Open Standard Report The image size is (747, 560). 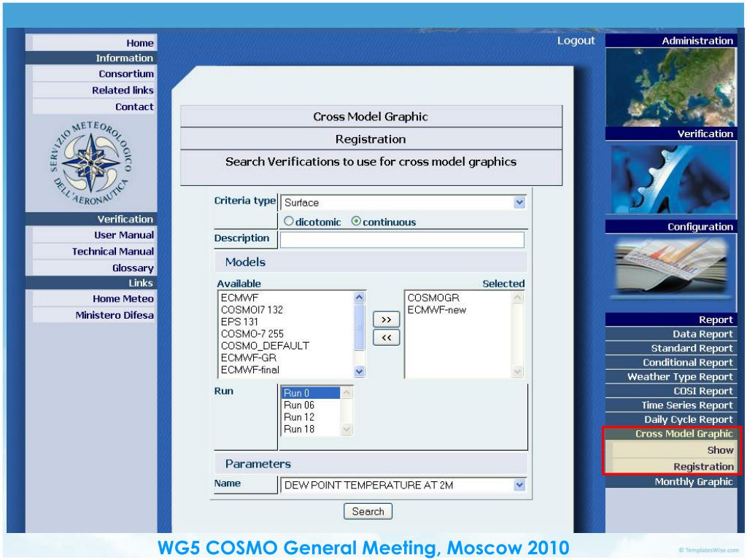[x=671, y=348]
